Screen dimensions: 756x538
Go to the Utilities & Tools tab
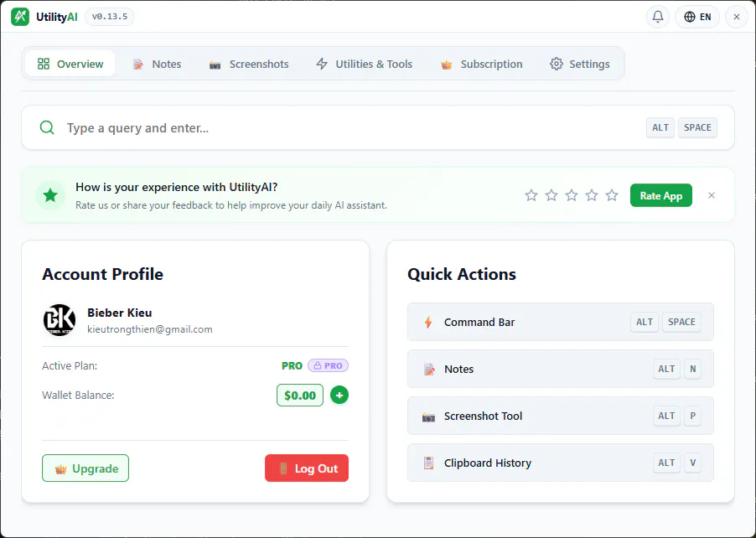click(364, 64)
